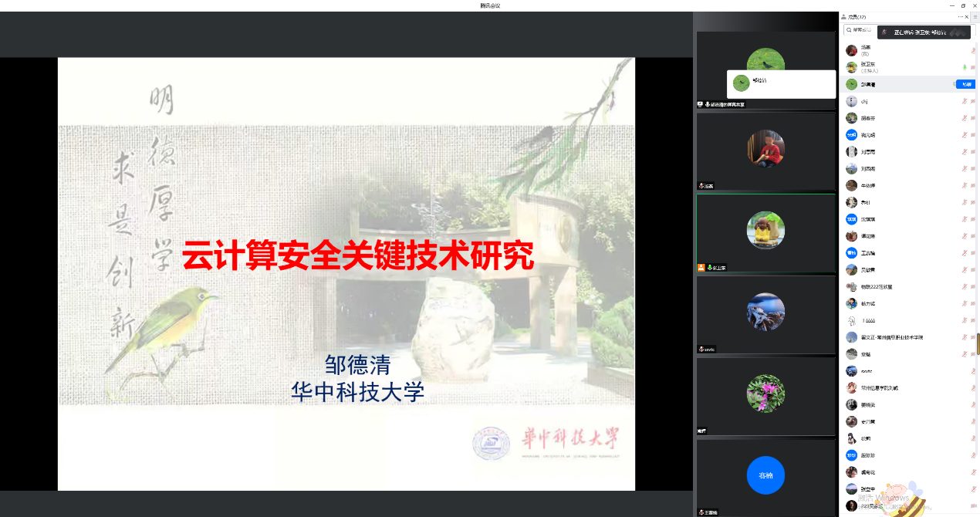The width and height of the screenshot is (980, 517).
Task: Click the 腾讯会议 window title
Action: [x=490, y=5]
